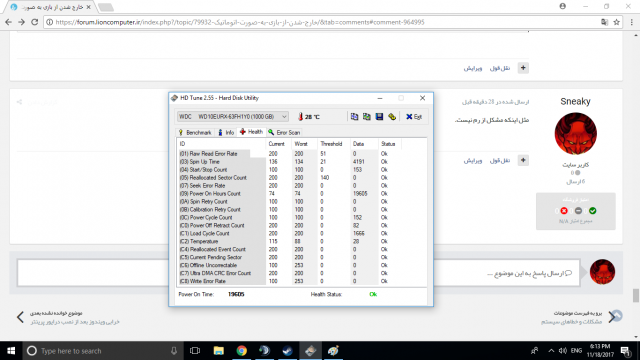
Task: Bookmark this page with the star icon
Action: tap(616, 22)
